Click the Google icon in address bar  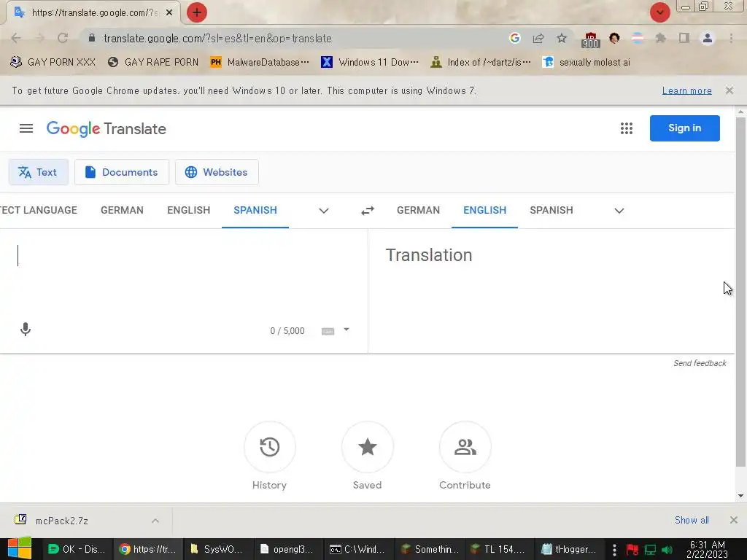pyautogui.click(x=514, y=38)
